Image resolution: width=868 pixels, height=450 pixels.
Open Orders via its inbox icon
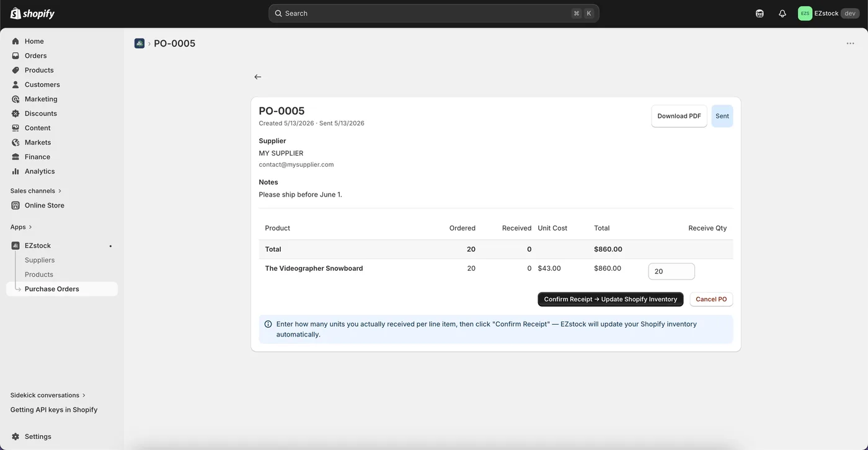coord(15,56)
